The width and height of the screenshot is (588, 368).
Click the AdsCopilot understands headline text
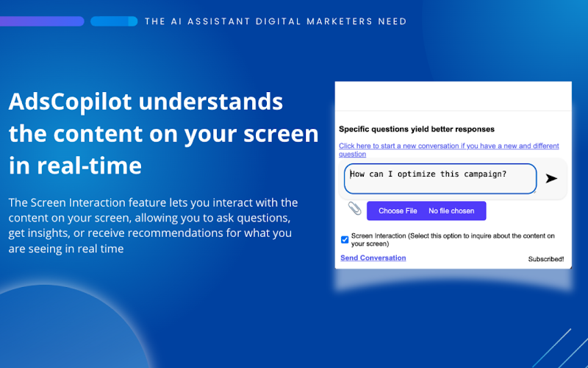click(163, 133)
